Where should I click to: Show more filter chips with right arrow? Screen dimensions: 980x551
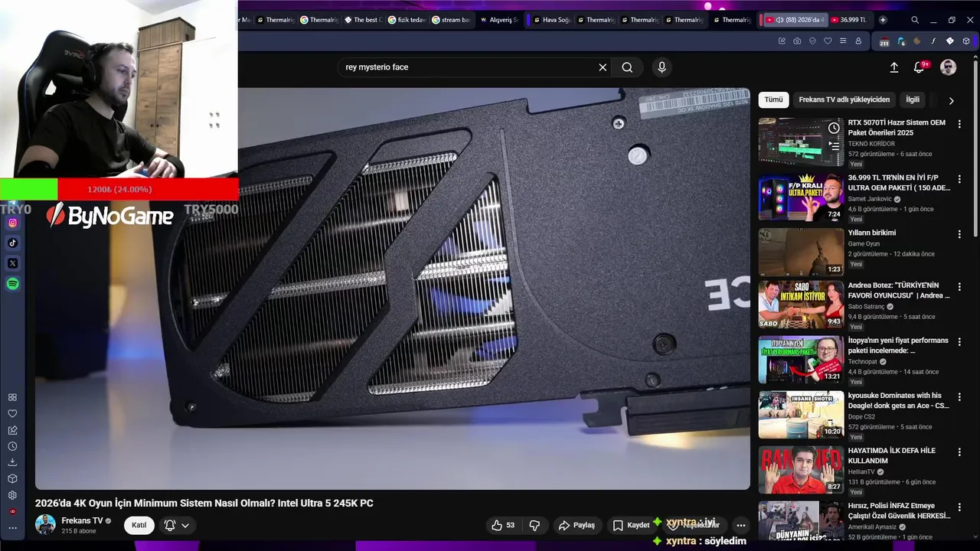point(951,100)
